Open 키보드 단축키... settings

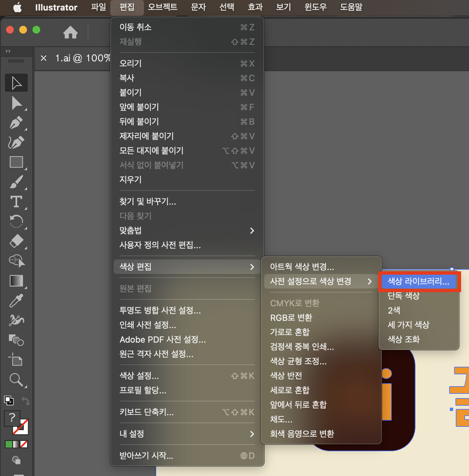point(187,412)
